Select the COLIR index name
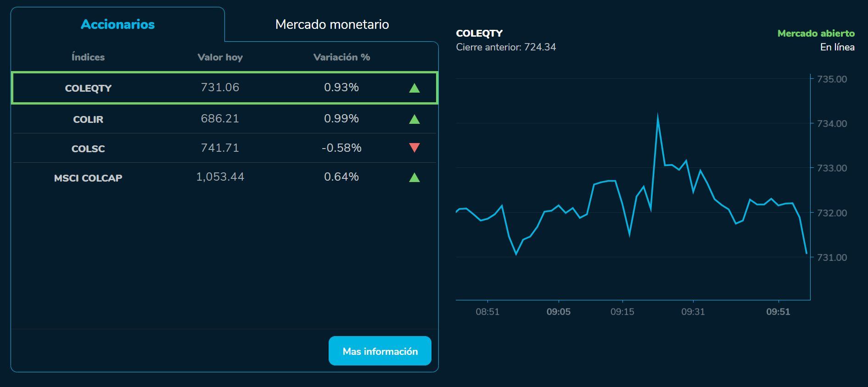Viewport: 868px width, 387px height. 88,119
